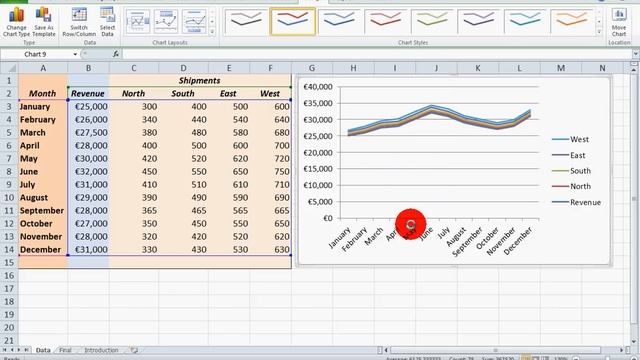The image size is (640, 360).
Task: Select the South legend entry in chart
Action: pos(571,171)
